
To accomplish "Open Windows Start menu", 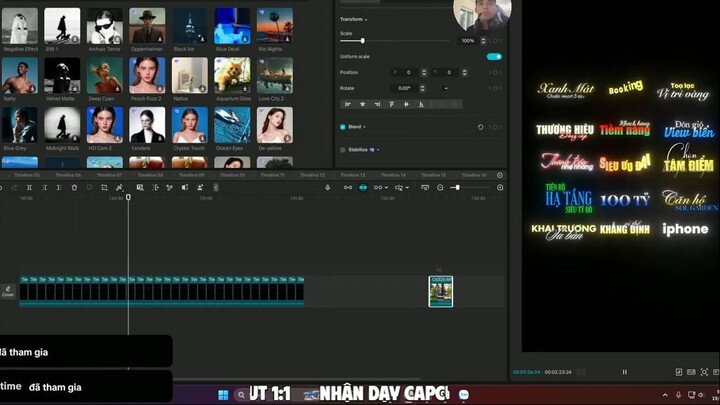I will (223, 394).
